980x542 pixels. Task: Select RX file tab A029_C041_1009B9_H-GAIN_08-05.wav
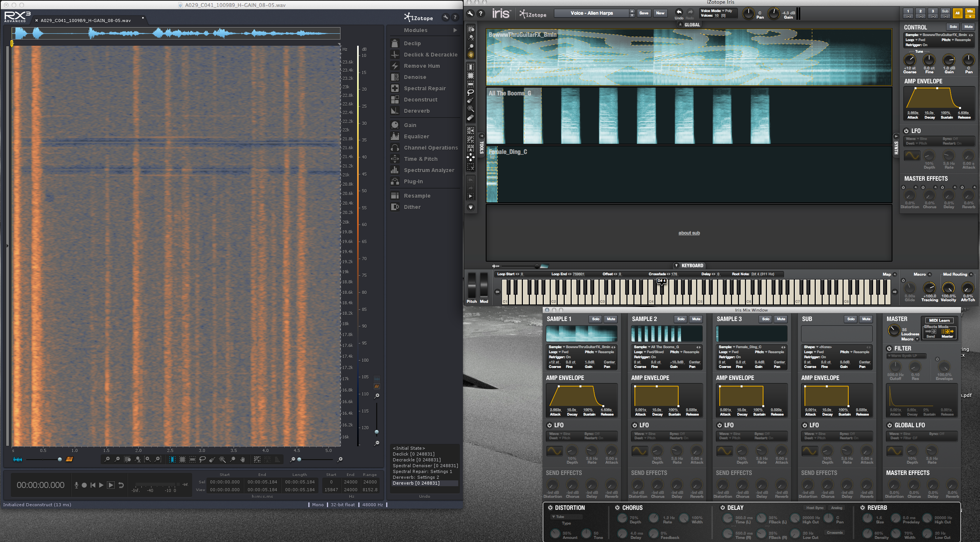[86, 21]
